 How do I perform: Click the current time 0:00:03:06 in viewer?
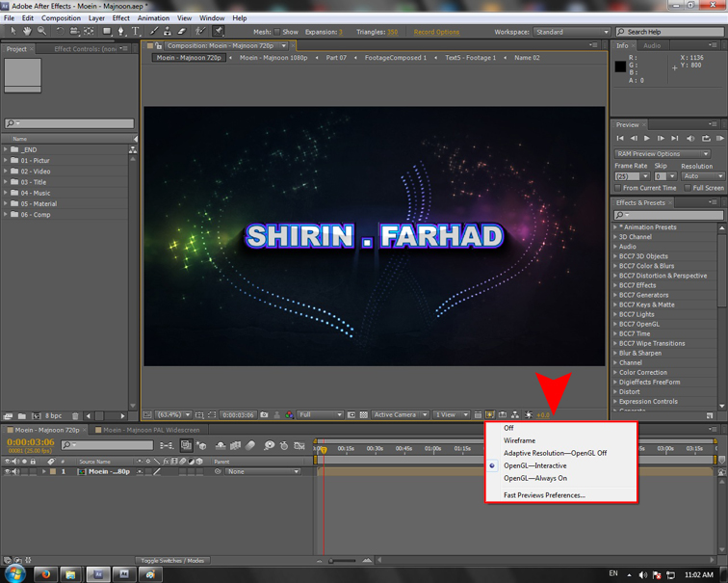[x=238, y=414]
